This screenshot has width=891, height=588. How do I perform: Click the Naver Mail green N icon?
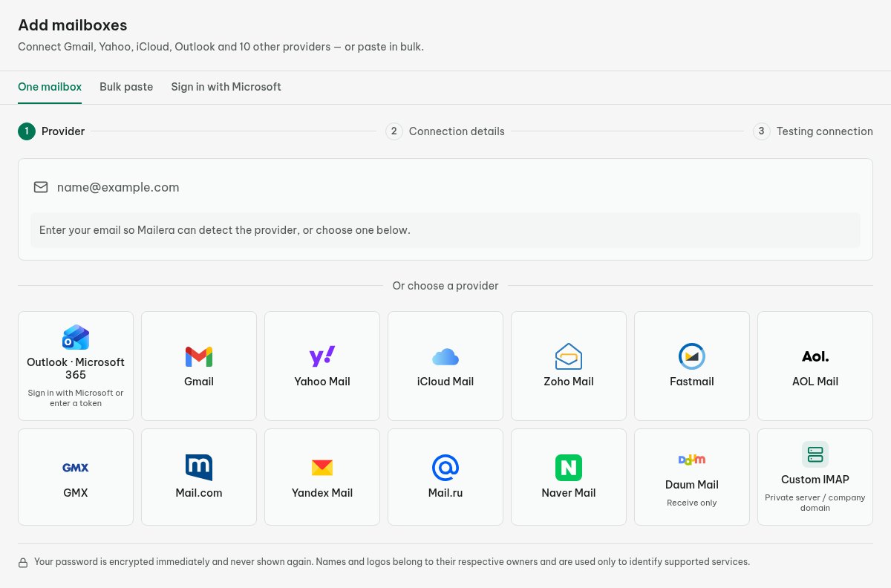pos(569,468)
